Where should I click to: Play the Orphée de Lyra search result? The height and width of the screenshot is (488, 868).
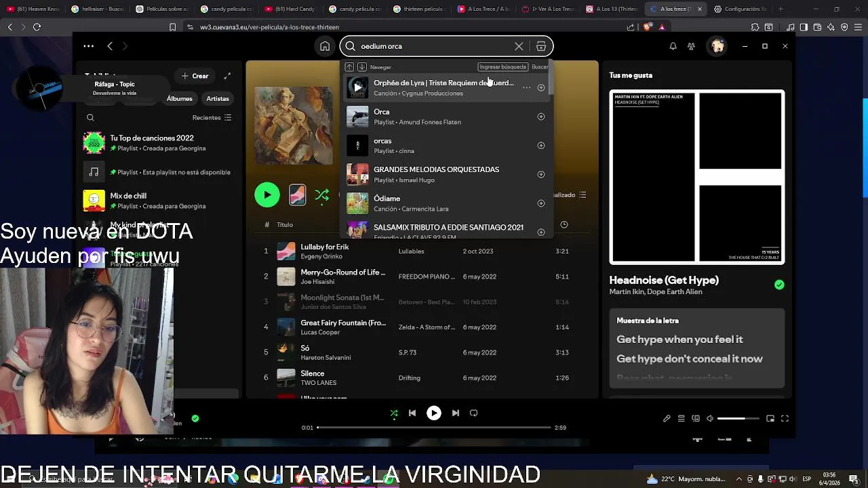click(x=357, y=87)
